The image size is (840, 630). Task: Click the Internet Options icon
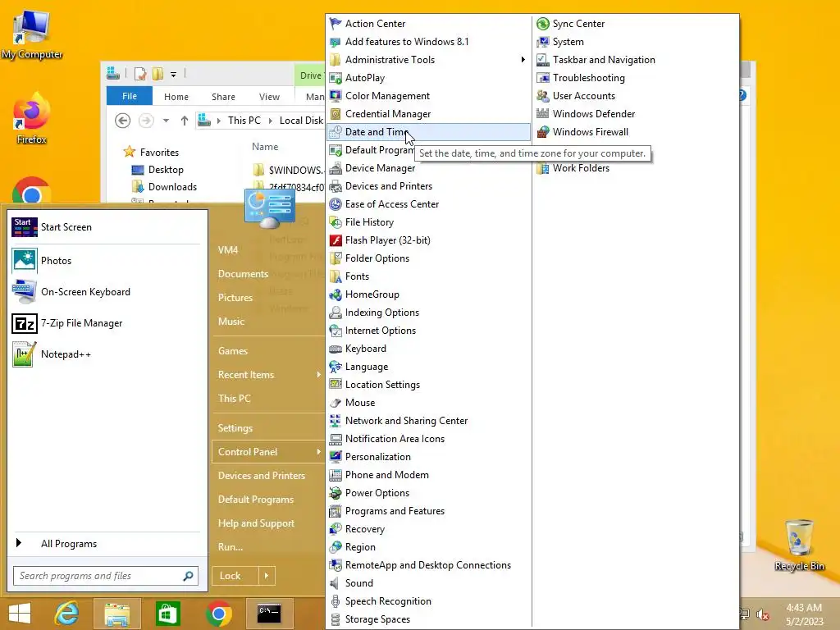336,331
